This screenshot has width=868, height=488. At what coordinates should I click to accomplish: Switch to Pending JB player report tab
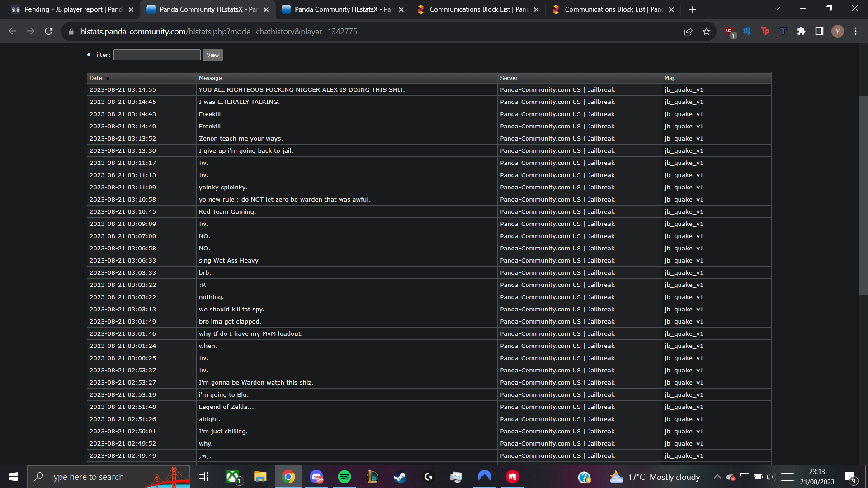pyautogui.click(x=72, y=9)
